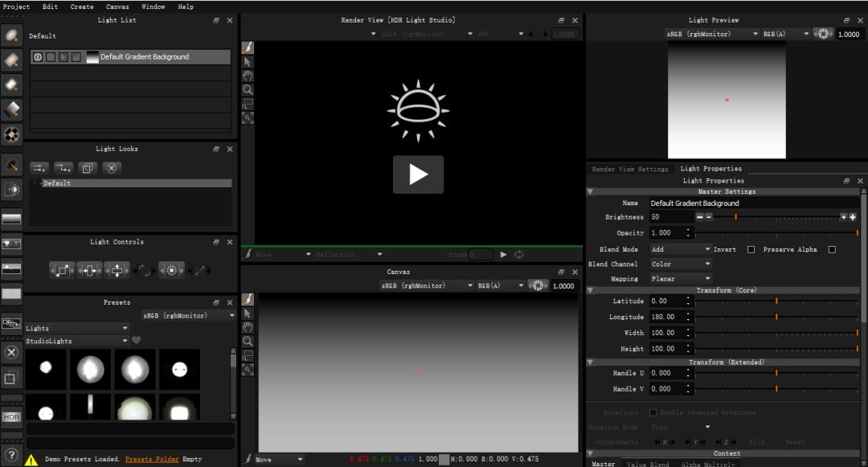
Task: Open the Presets Folder link
Action: tap(151, 459)
